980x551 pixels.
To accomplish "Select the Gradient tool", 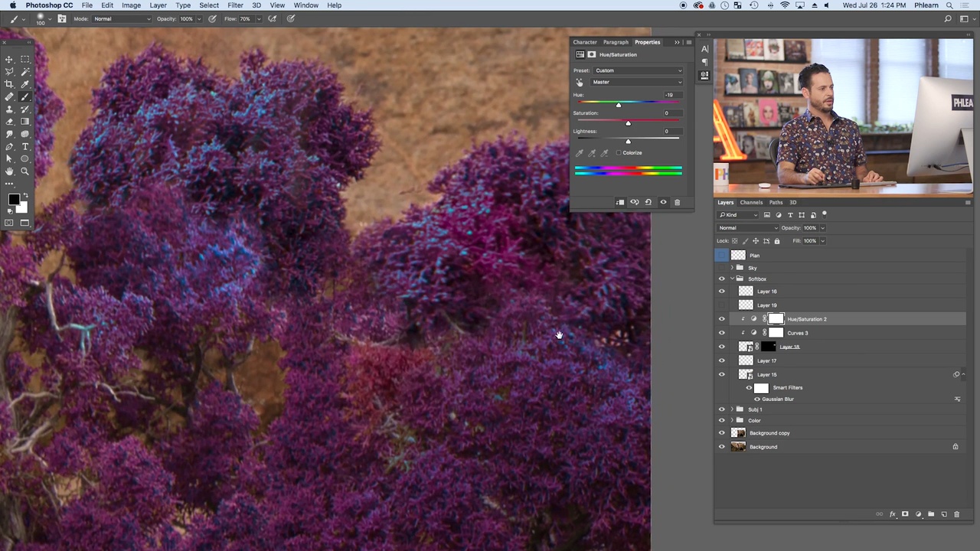I will coord(25,122).
